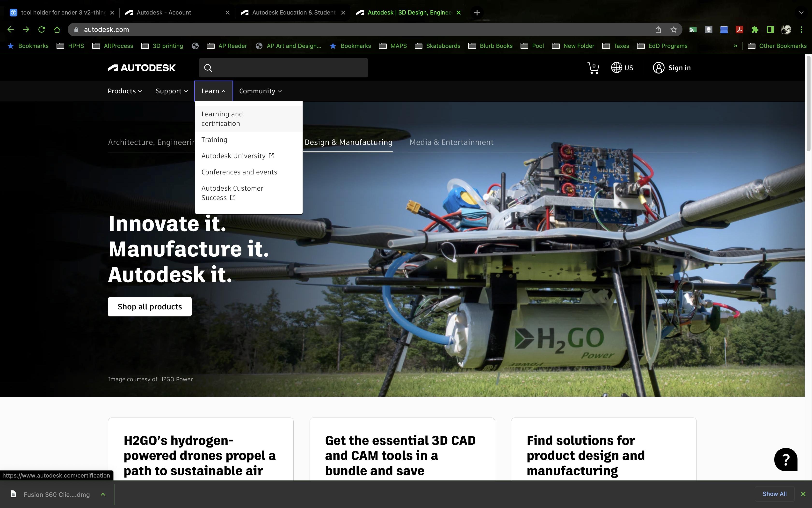Open the Other Bookmarks folder
Image resolution: width=812 pixels, height=508 pixels.
coord(777,46)
